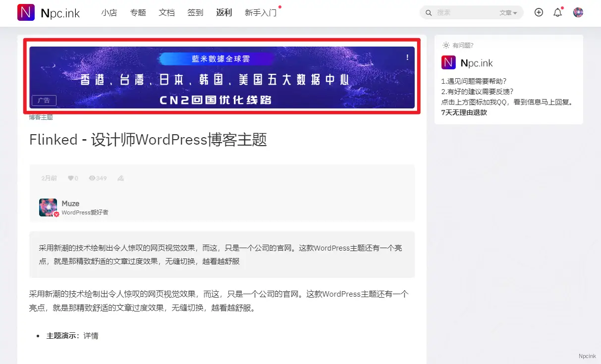
Task: Select the 签到 menu item
Action: coord(195,13)
